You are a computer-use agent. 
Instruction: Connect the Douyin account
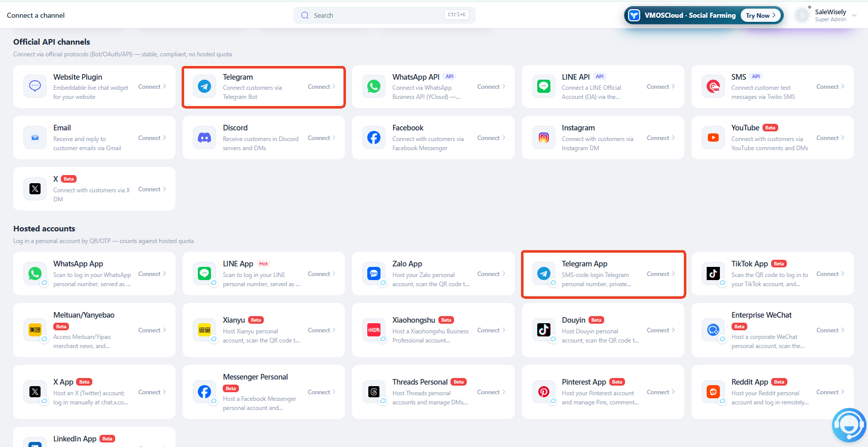click(661, 330)
